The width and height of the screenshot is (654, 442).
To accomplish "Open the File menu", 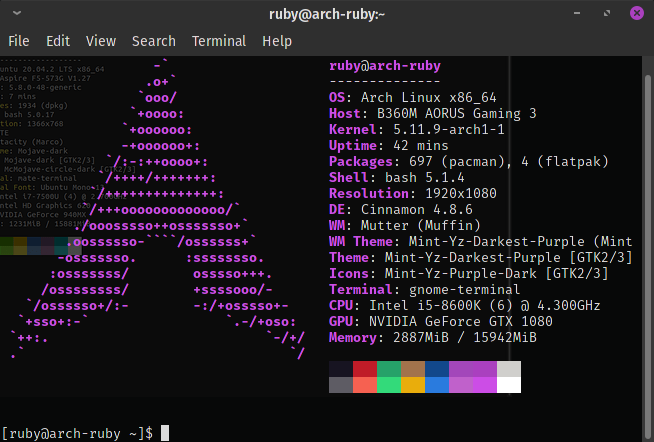I will point(19,41).
